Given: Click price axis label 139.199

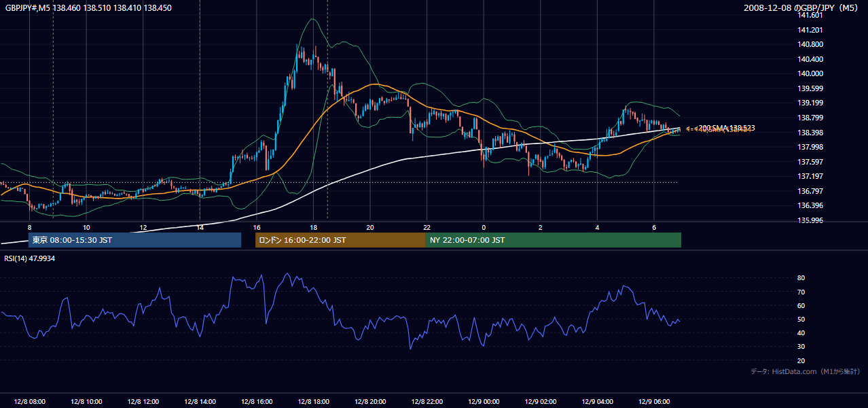Looking at the screenshot, I should point(811,103).
